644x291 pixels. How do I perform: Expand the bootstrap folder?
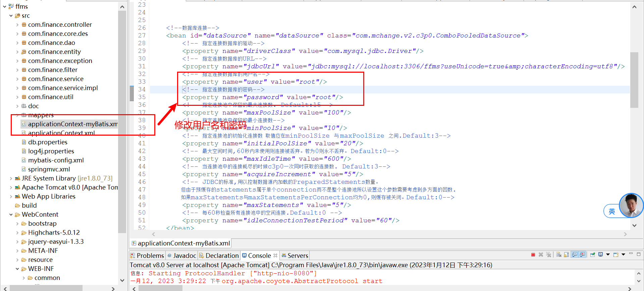point(17,223)
